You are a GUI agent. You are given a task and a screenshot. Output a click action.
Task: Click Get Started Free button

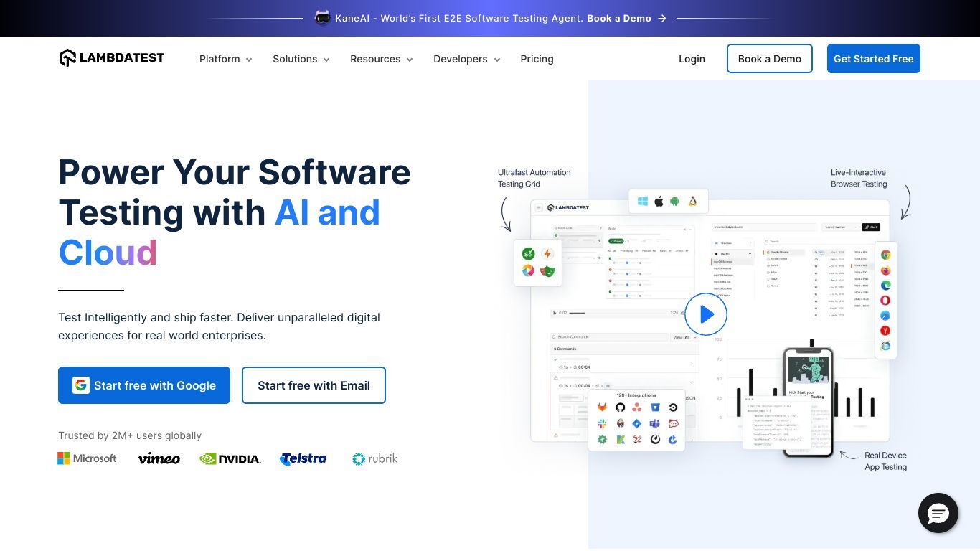click(874, 59)
